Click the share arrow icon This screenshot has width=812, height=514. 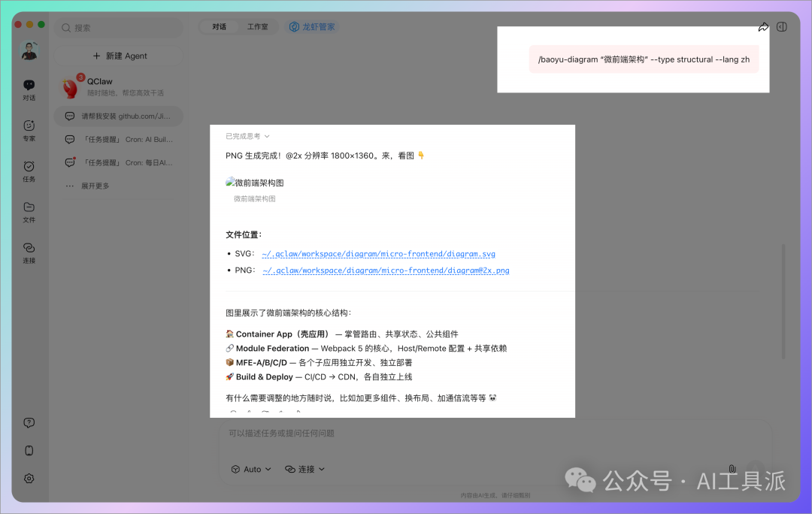(763, 27)
